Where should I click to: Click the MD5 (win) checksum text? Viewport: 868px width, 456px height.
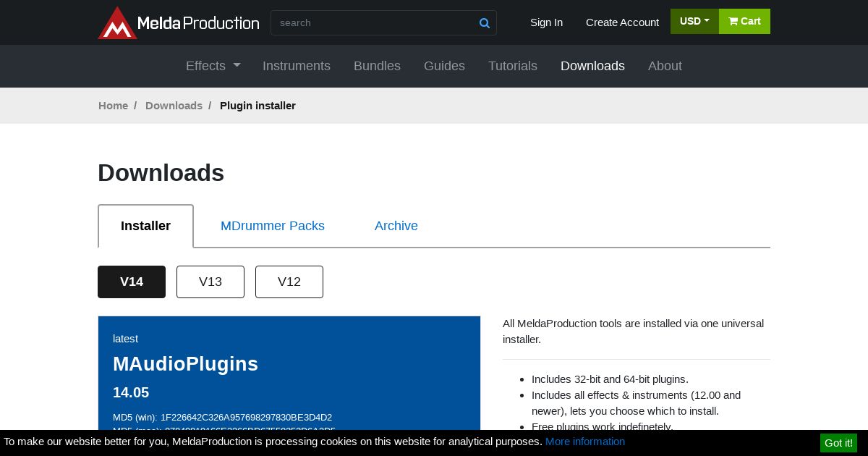tap(222, 418)
